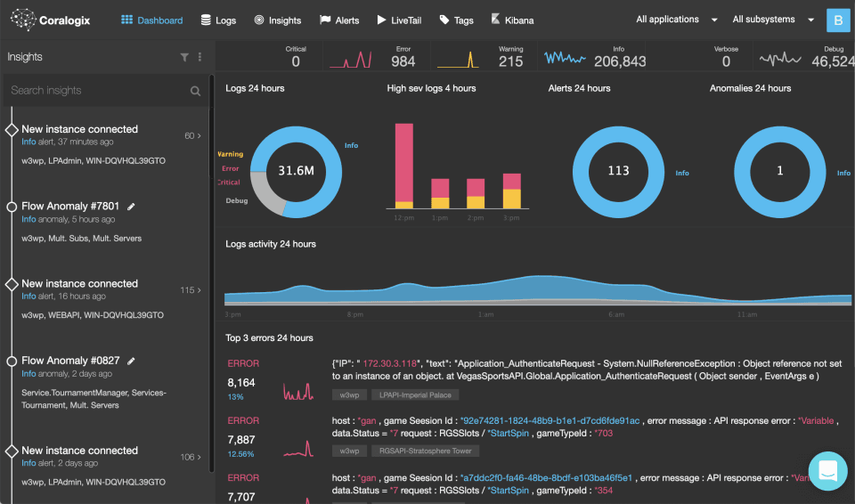Open the Insights panel three-dot menu
Screen dimensions: 855x504
point(199,57)
